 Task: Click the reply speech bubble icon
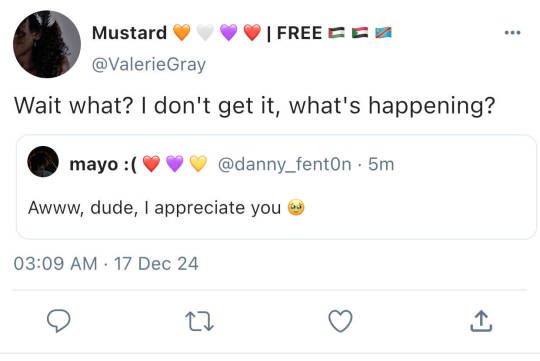click(x=59, y=321)
